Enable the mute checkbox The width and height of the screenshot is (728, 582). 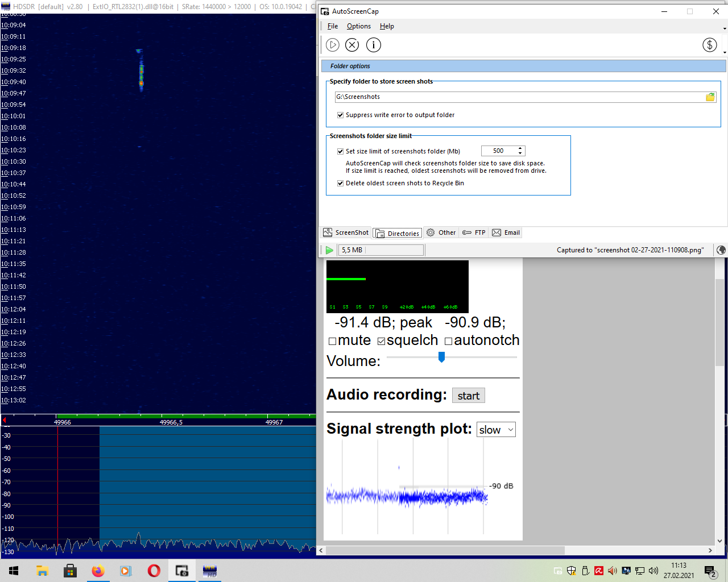tap(333, 341)
